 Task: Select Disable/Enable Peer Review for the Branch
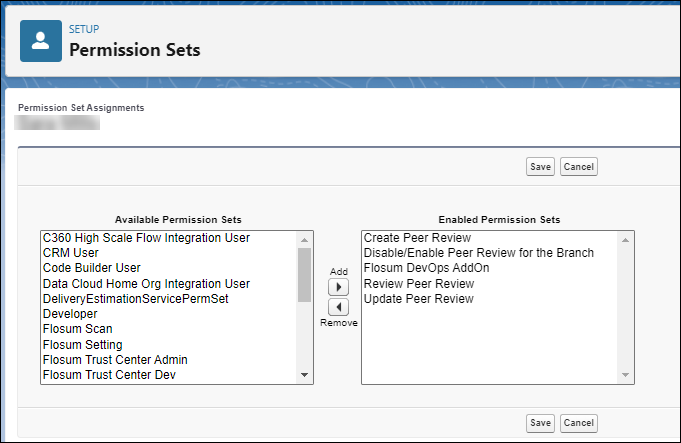(479, 253)
